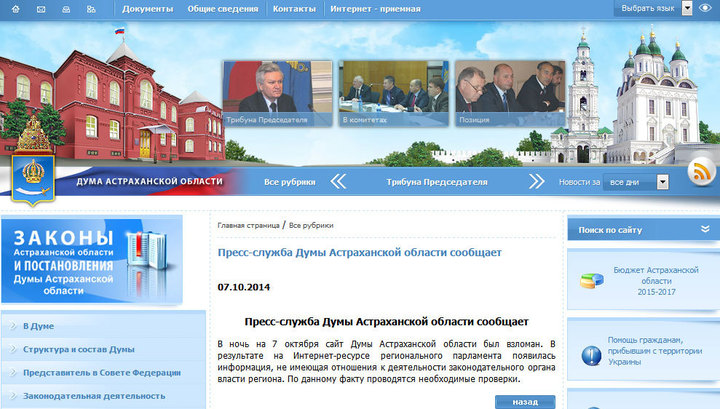Open the Контакты menu
Image resolution: width=720 pixels, height=409 pixels.
[x=294, y=9]
